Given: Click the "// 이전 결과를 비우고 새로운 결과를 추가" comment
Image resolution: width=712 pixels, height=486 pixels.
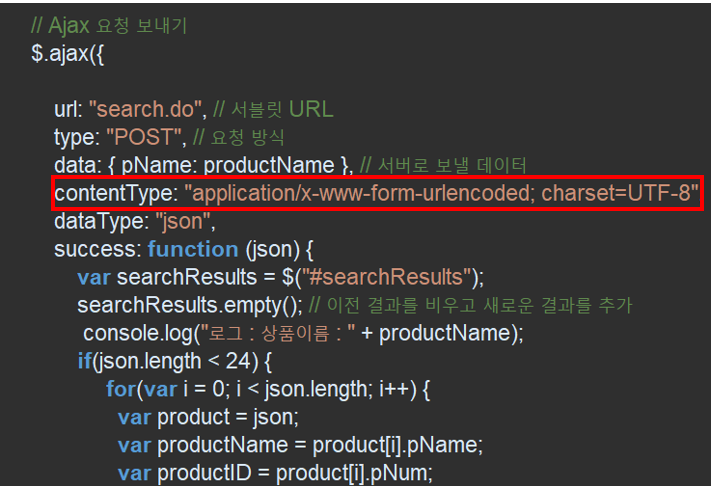Looking at the screenshot, I should [470, 306].
